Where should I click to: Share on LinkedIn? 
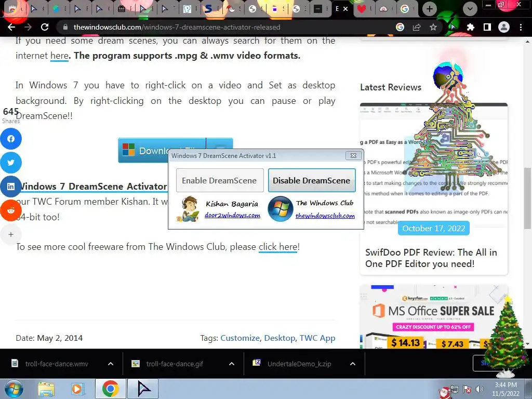point(11,187)
